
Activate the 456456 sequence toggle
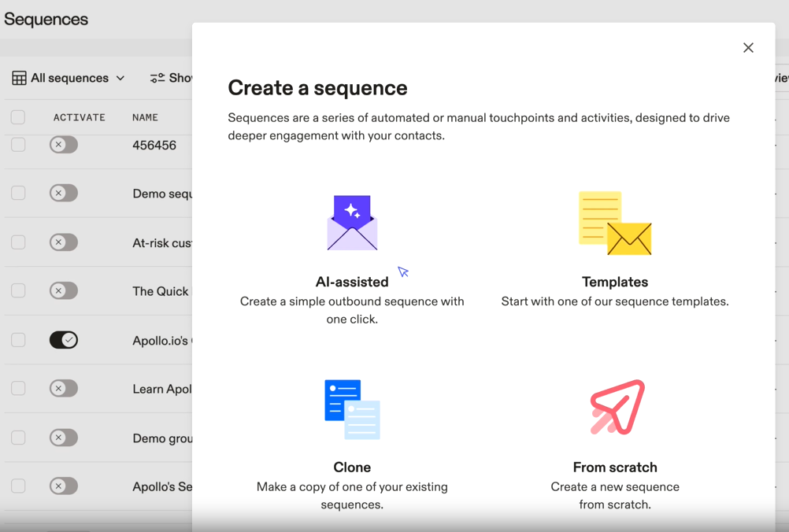click(64, 145)
